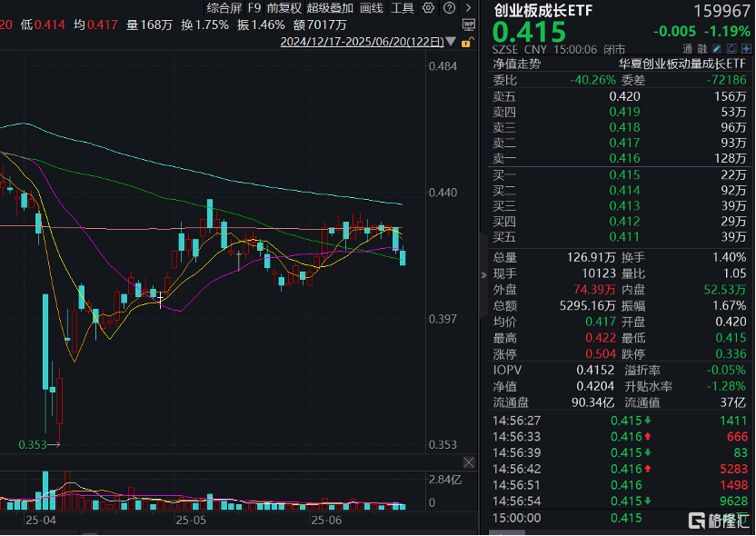Click the 2.84亿 volume axis label
This screenshot has width=756, height=536.
click(445, 480)
